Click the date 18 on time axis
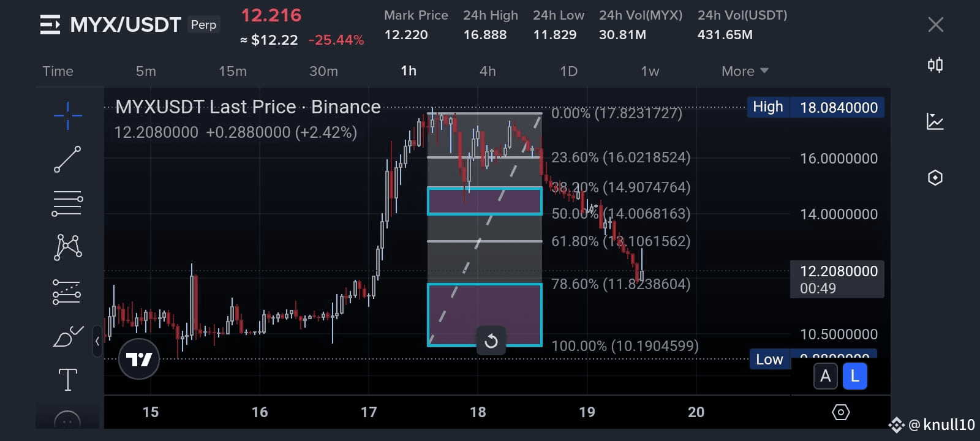The image size is (980, 441). [478, 412]
